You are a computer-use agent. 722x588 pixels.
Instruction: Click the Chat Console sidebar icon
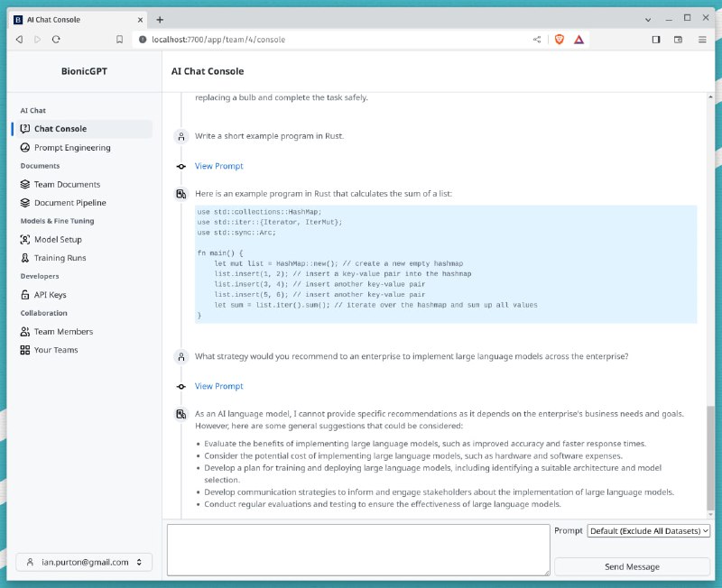[x=25, y=129]
